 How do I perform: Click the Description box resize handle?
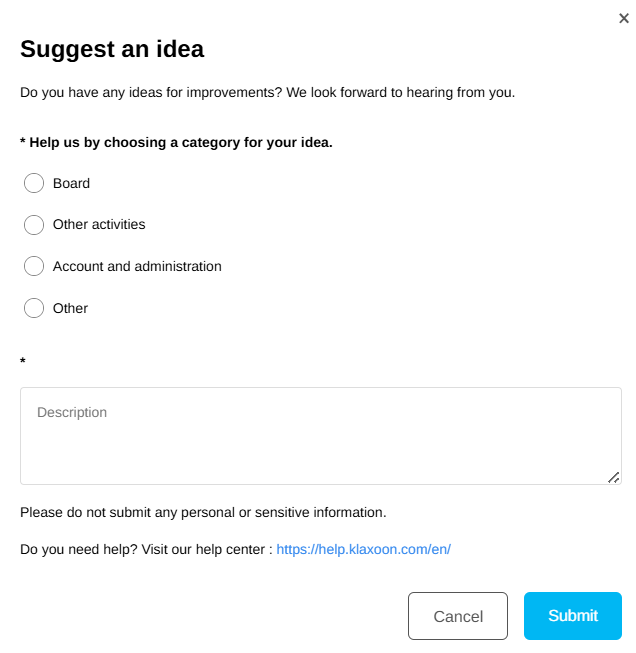coord(614,477)
